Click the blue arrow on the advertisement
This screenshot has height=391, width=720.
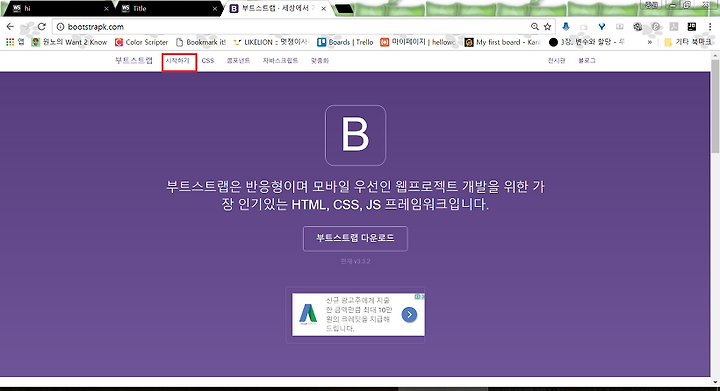point(409,314)
